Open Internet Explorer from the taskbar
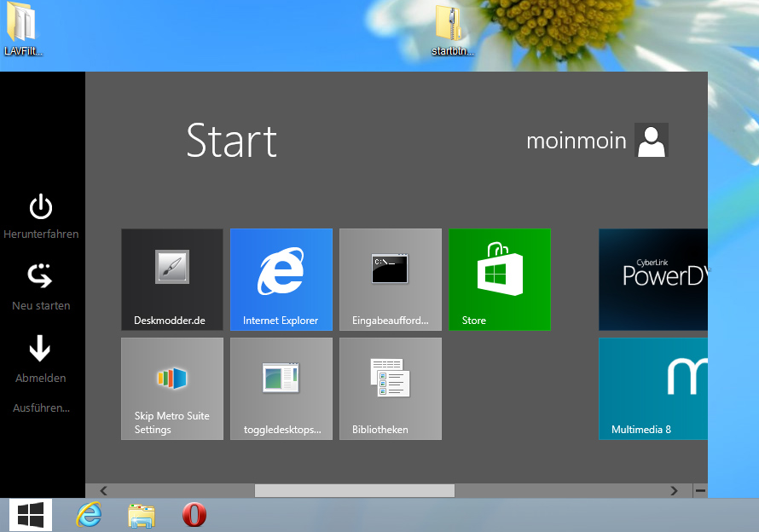The image size is (759, 532). coord(89,515)
